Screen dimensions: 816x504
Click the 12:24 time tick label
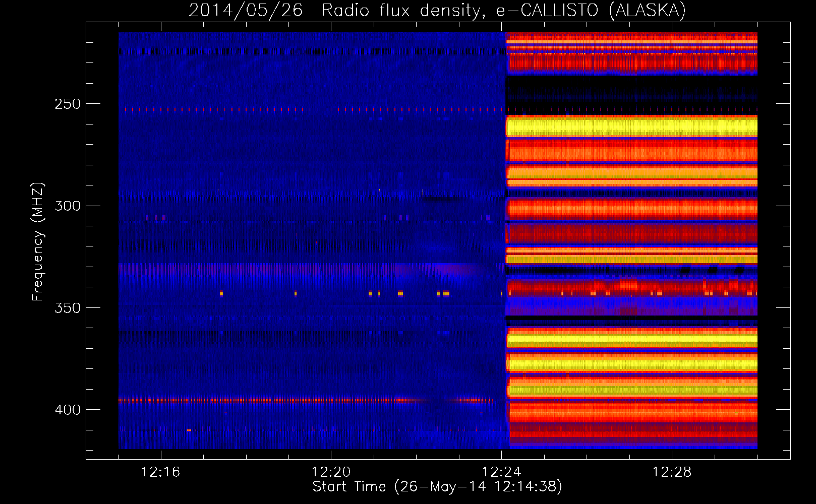click(x=501, y=472)
